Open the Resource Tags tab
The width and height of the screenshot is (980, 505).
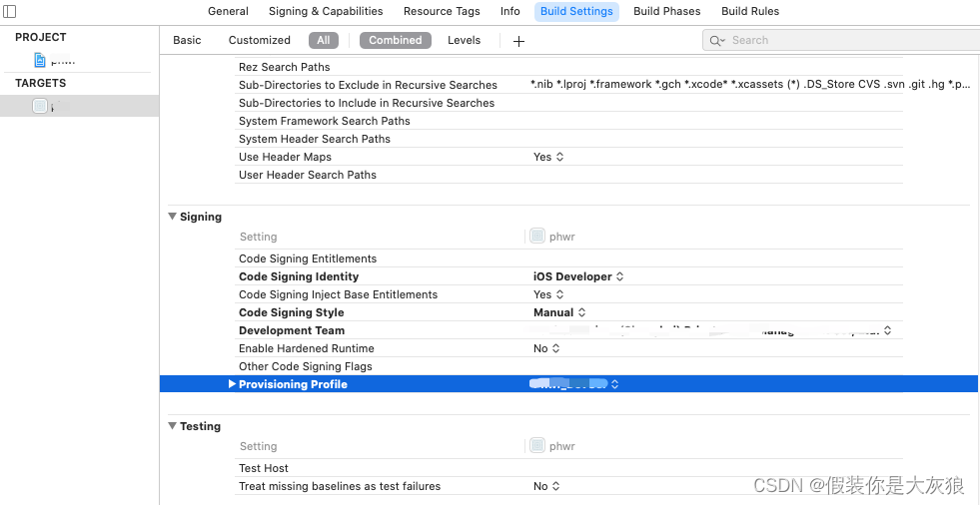tap(442, 11)
